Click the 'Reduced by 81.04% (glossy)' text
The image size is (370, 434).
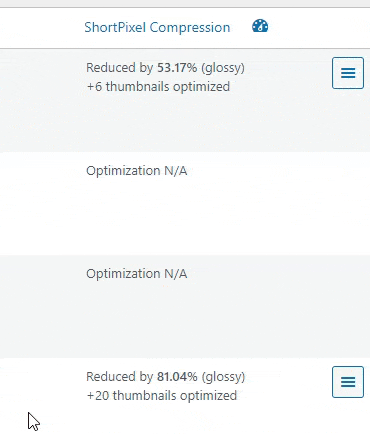(166, 377)
